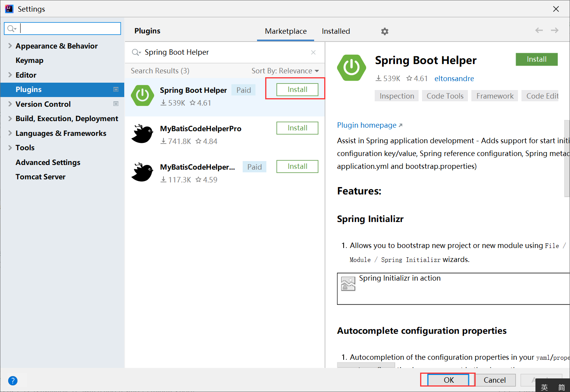Expand Build, Execution, Deployment section
570x392 pixels.
[x=10, y=118]
